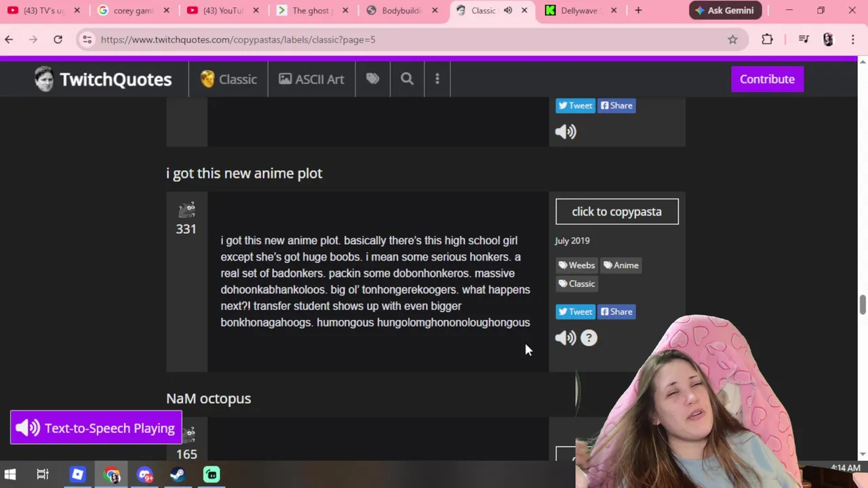
Task: Click the Text-to-Speech Playing banner
Action: coord(96,428)
